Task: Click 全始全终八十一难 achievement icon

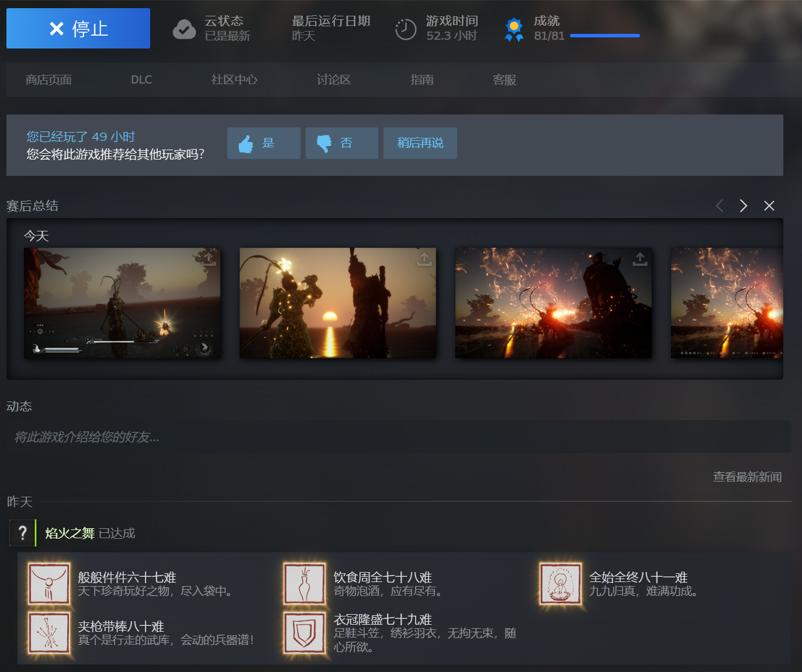Action: (x=561, y=584)
